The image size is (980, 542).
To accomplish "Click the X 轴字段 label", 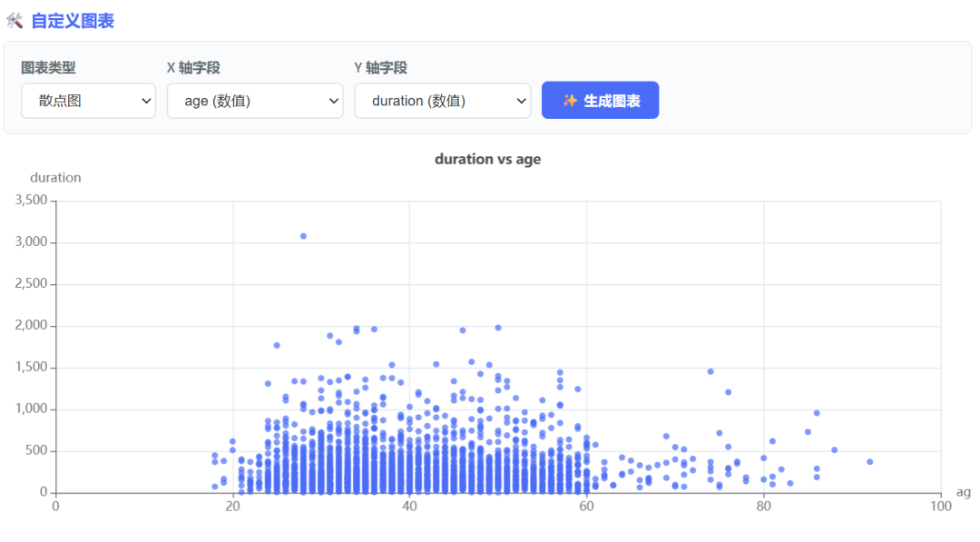I will tap(193, 67).
